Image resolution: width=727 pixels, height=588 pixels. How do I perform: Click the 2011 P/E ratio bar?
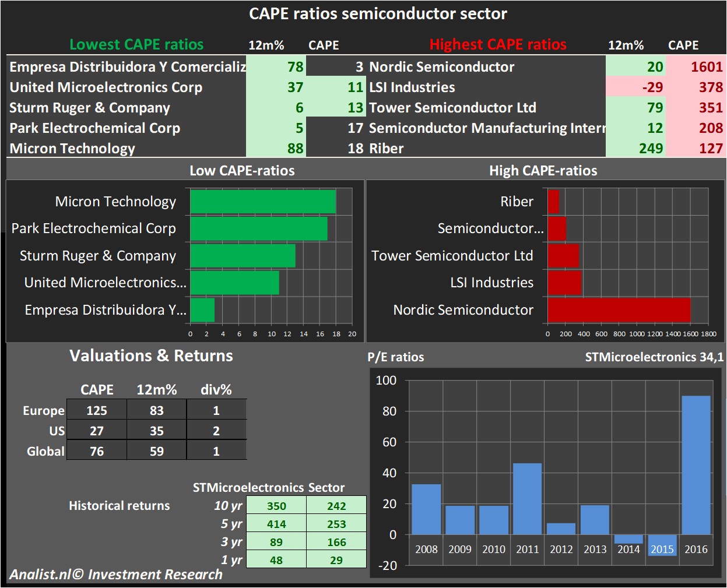click(x=527, y=498)
